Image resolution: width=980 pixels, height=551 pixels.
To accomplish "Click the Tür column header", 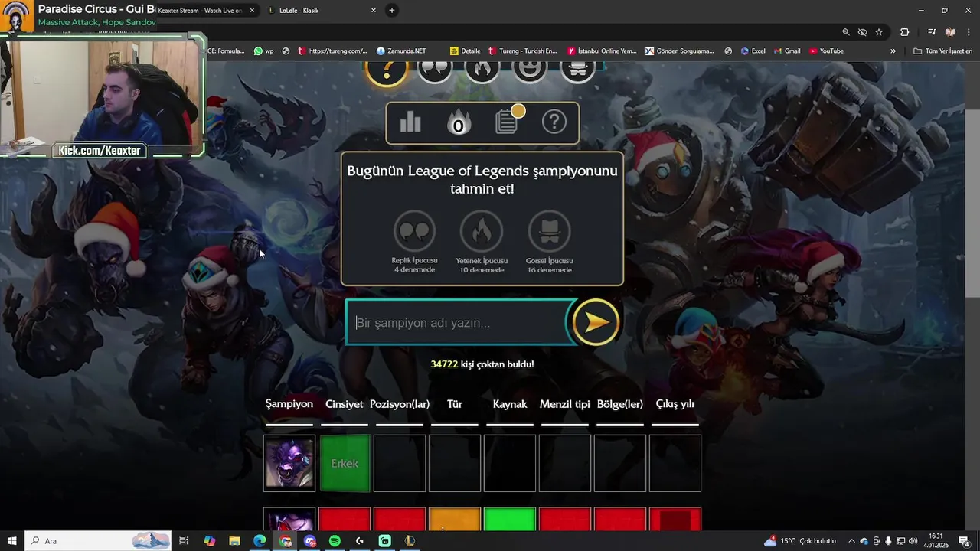I will tap(455, 404).
